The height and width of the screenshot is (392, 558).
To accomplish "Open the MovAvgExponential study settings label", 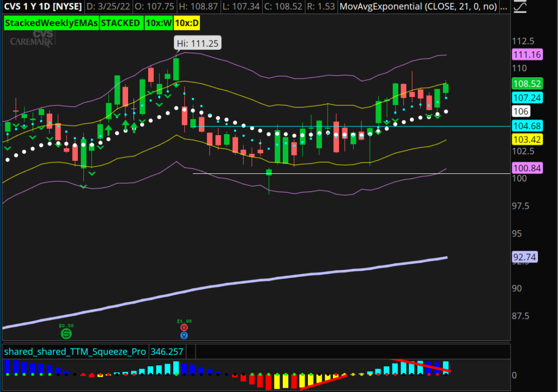I will click(x=418, y=8).
